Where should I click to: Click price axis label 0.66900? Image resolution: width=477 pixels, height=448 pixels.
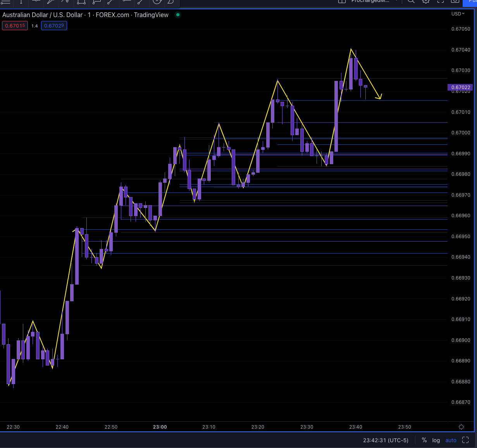(x=461, y=340)
